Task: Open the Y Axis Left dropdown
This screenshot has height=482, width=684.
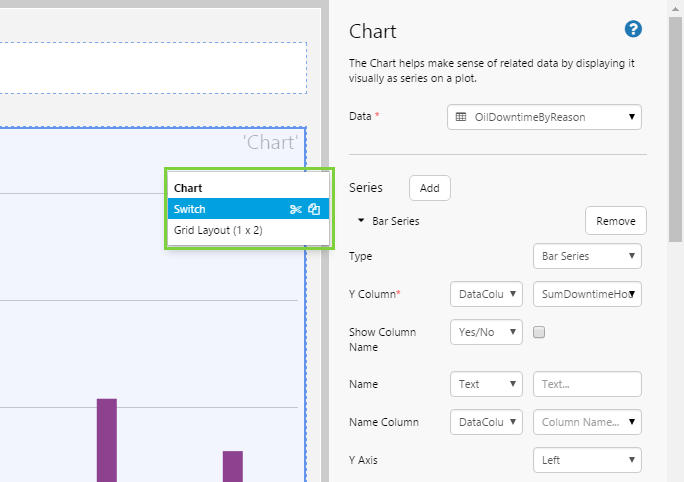Action: click(587, 460)
